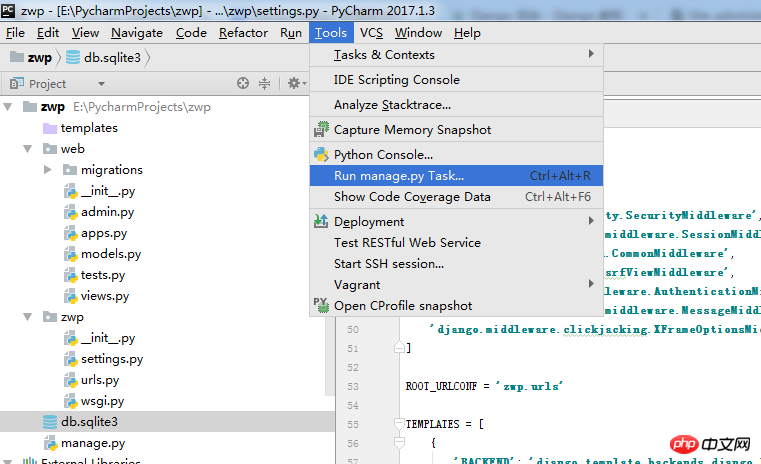Open the Code menu
This screenshot has width=761, height=464.
191,33
